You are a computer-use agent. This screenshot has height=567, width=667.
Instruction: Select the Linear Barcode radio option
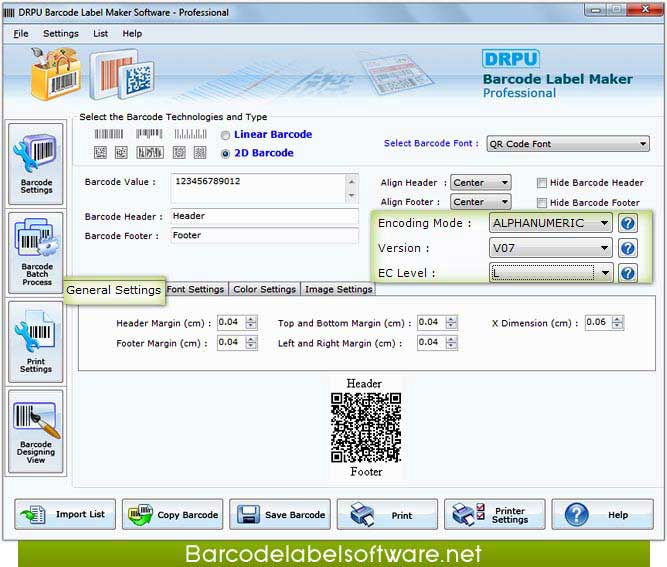(226, 135)
